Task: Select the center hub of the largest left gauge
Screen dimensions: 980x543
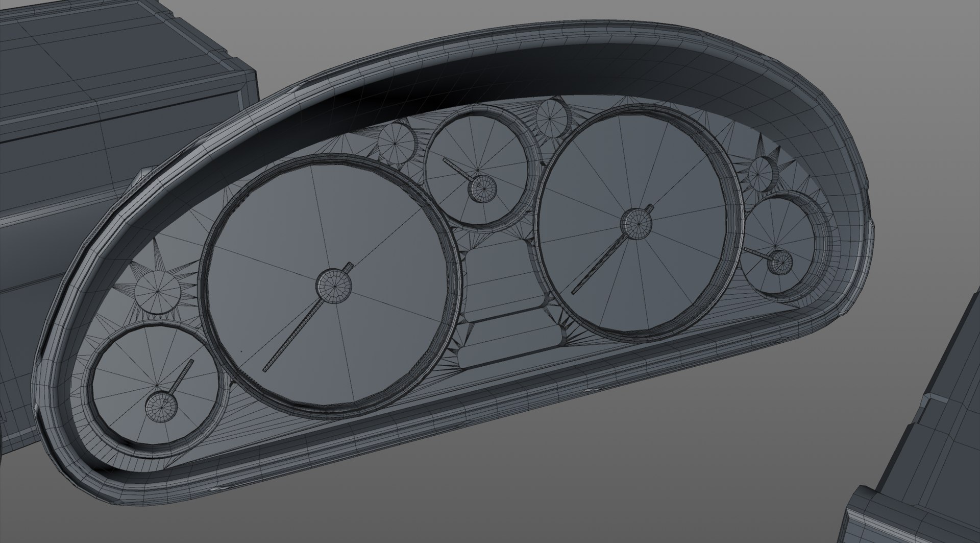Action: coord(334,285)
